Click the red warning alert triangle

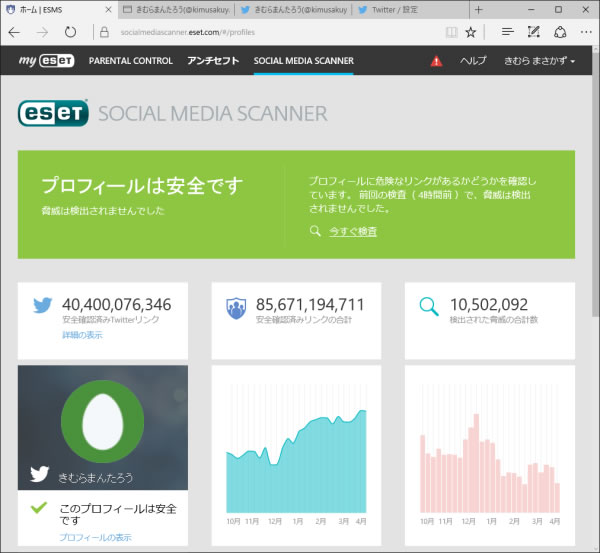(436, 61)
